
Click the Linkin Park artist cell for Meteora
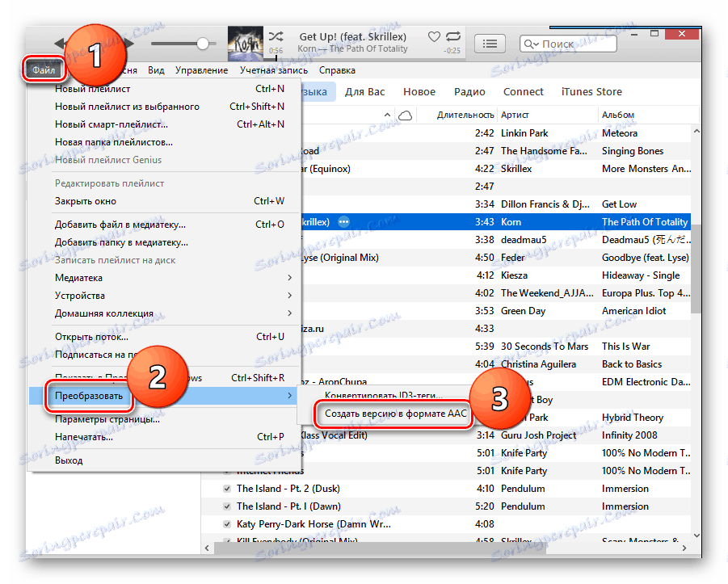coord(524,133)
